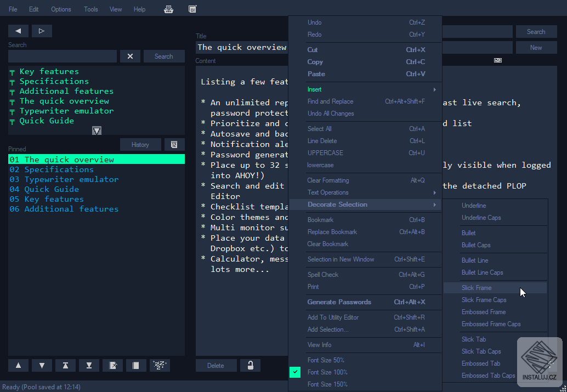Click the typewriter icon in the menu bar
Image resolution: width=567 pixels, height=392 pixels.
(169, 9)
